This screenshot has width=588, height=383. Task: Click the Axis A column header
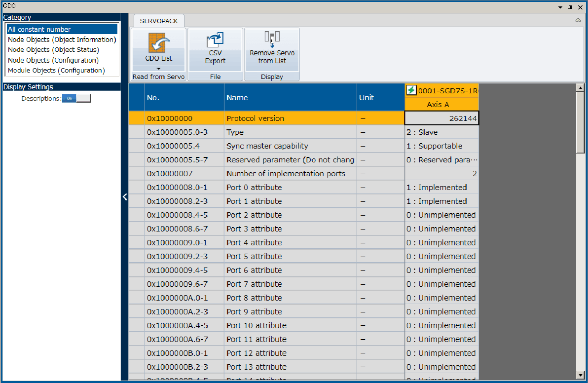click(x=438, y=105)
